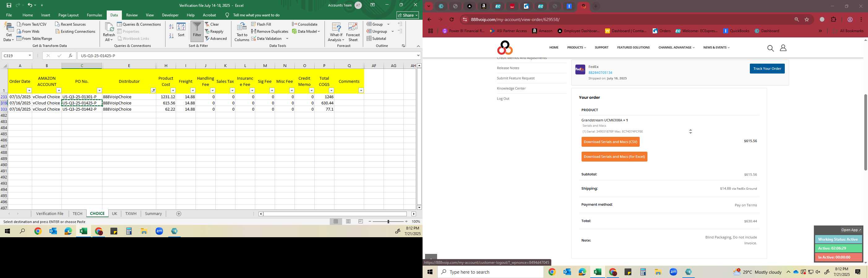Screen dimensions: 868x278
Task: Open What-If Analysis menu
Action: 336,32
